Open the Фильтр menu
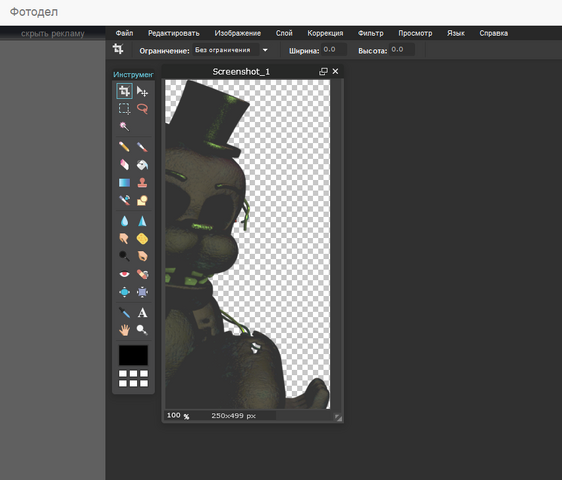Screen dimensions: 562x480 (x=371, y=33)
